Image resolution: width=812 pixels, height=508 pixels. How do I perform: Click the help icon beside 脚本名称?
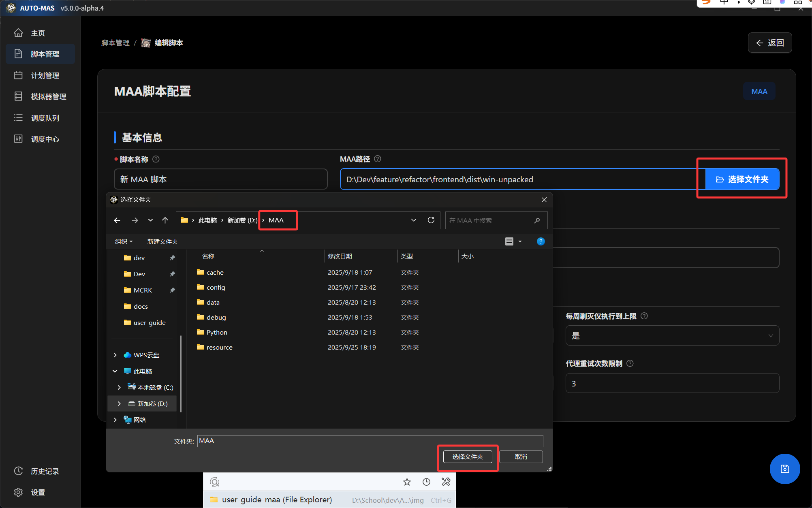pyautogui.click(x=156, y=159)
